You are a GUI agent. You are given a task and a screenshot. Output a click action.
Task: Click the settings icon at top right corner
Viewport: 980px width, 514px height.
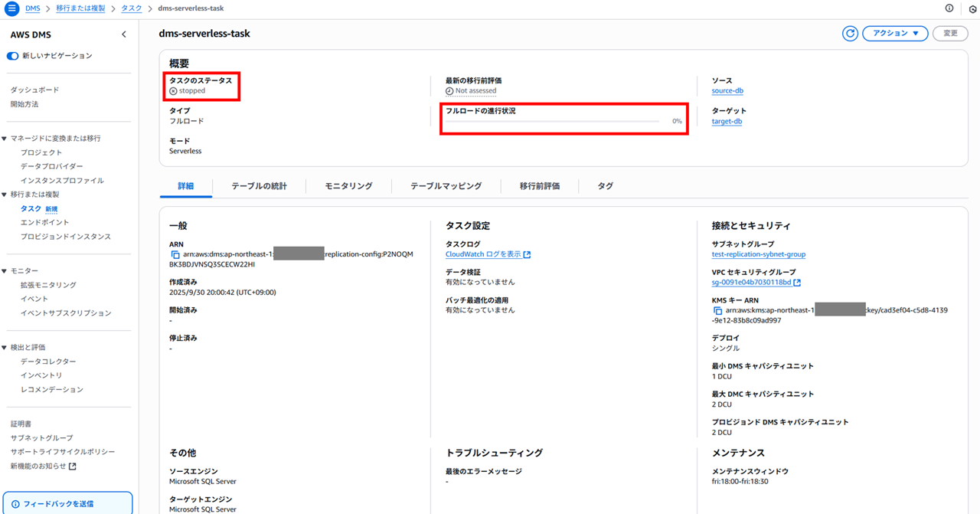[972, 9]
